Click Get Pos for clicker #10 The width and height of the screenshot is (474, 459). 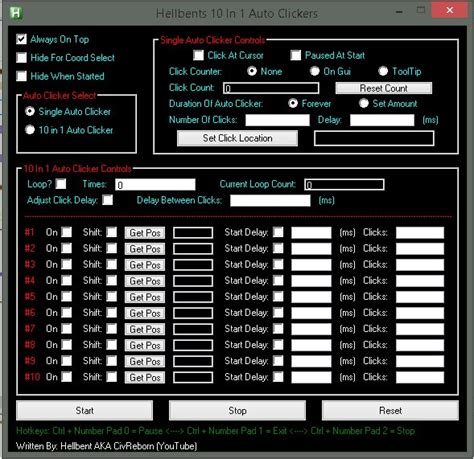145,378
